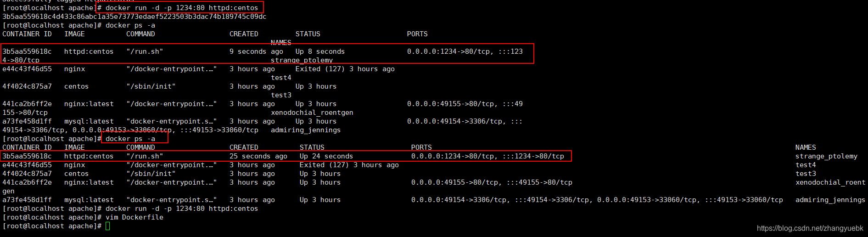Image resolution: width=868 pixels, height=237 pixels.
Task: Click the "25 seconds ago" created value
Action: [x=258, y=156]
